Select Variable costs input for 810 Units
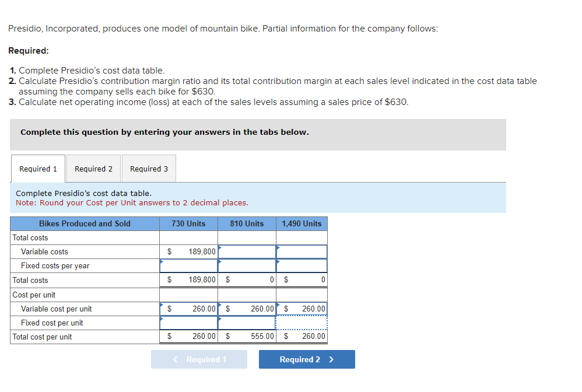This screenshot has height=392, width=582. point(247,251)
